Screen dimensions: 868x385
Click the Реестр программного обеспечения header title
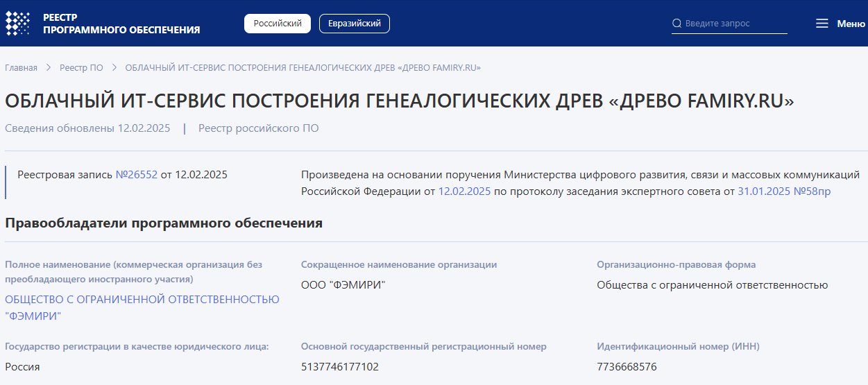121,23
